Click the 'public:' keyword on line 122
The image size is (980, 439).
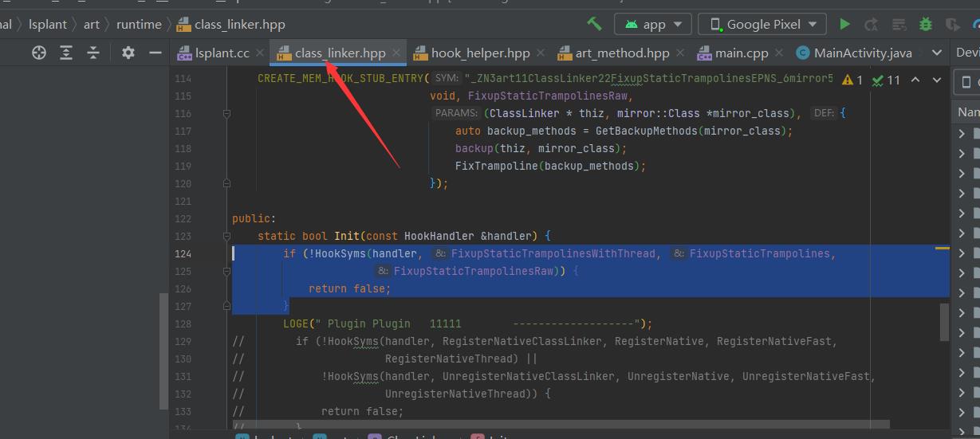point(254,219)
